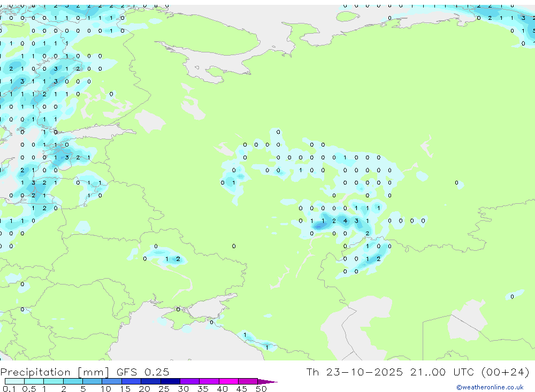Click the legend label "45"

[x=242, y=389]
